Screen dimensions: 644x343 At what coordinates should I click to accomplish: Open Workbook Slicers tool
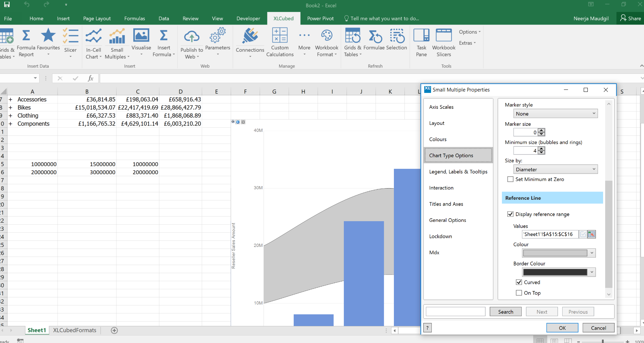click(x=444, y=42)
